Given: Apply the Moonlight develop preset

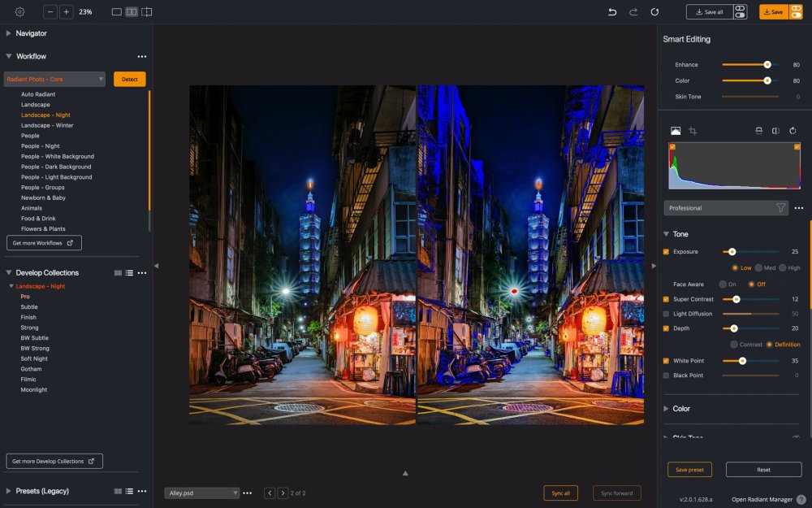Looking at the screenshot, I should (33, 390).
